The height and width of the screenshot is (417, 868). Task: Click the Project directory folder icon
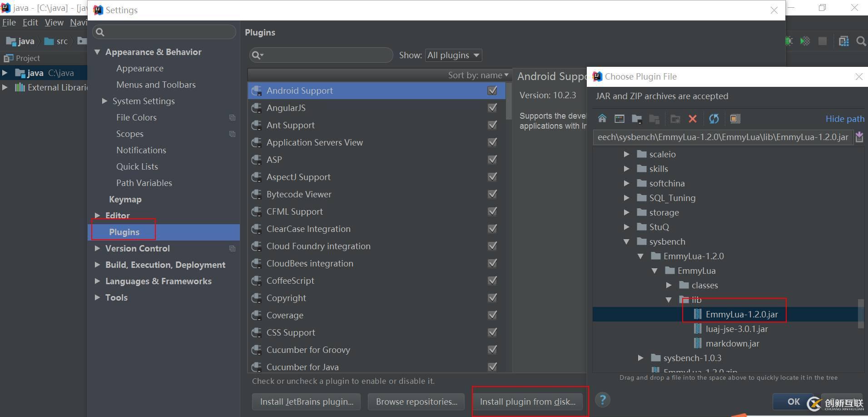pos(637,119)
